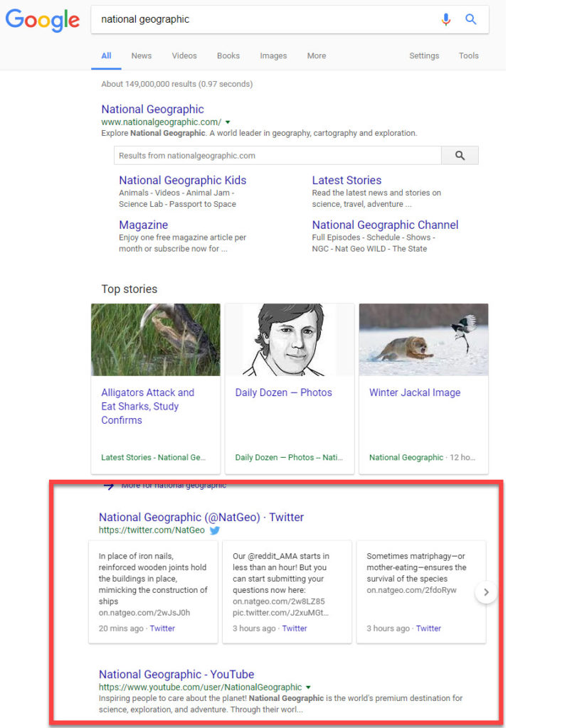
Task: Open the More search menu
Action: coord(317,55)
